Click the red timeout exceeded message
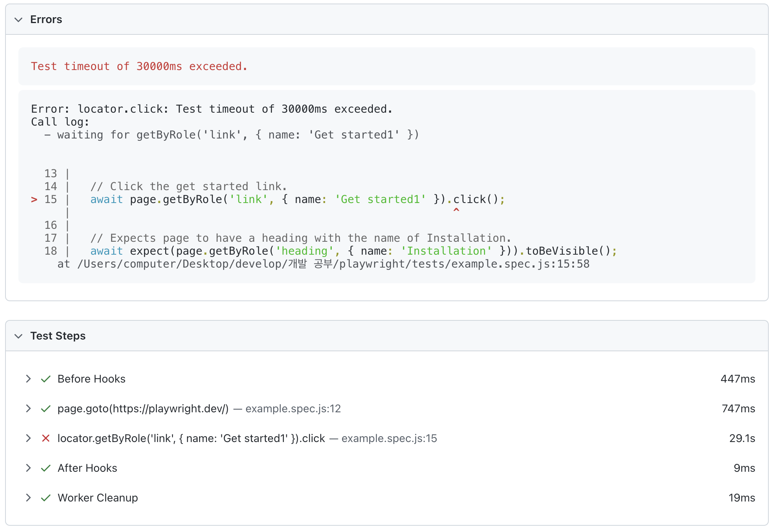Image resolution: width=777 pixels, height=532 pixels. (x=139, y=66)
